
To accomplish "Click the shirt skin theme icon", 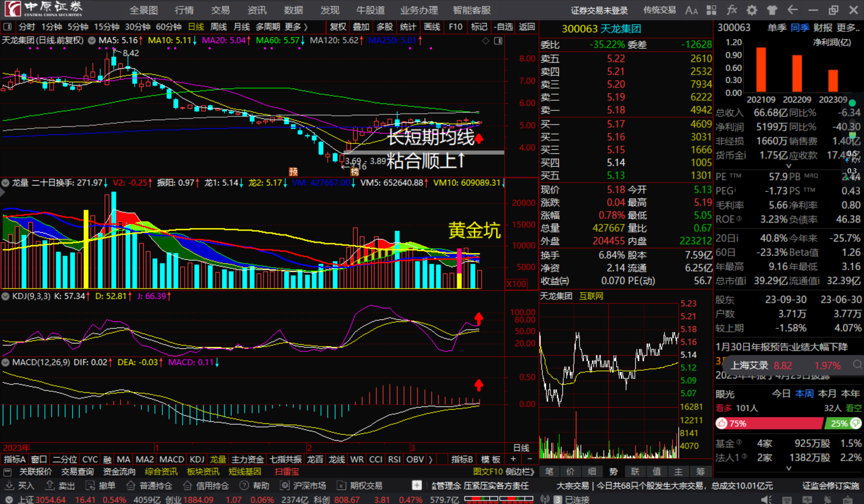I will tap(772, 10).
